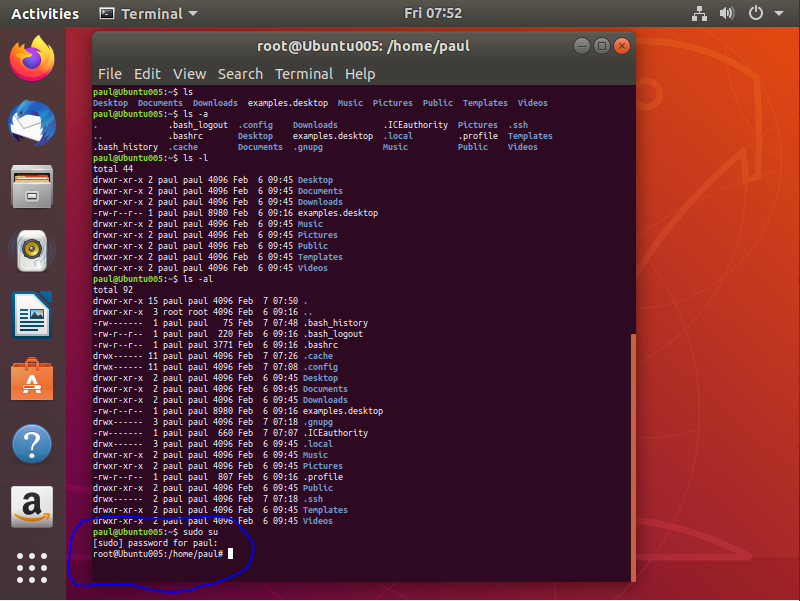Viewport: 800px width, 601px height.
Task: Click size "660" in the .ICEauthority row
Action: 226,433
